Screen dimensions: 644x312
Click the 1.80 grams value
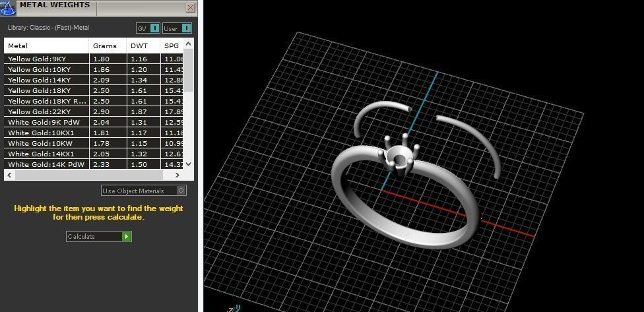point(101,59)
